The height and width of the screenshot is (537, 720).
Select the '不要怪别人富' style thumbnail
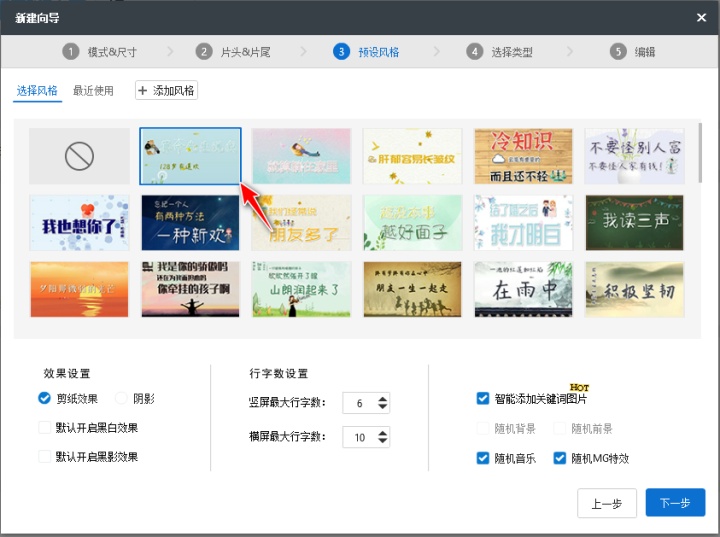pyautogui.click(x=635, y=156)
